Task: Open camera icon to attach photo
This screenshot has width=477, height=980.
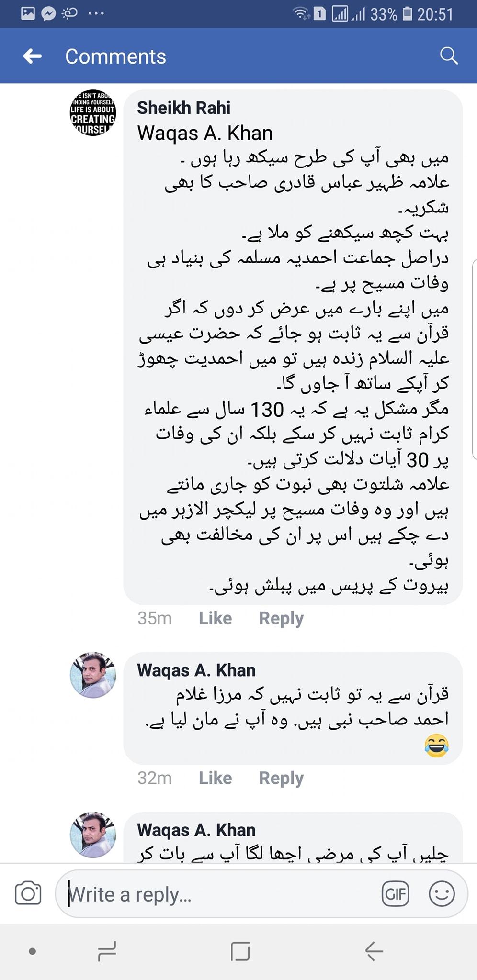Action: click(28, 893)
